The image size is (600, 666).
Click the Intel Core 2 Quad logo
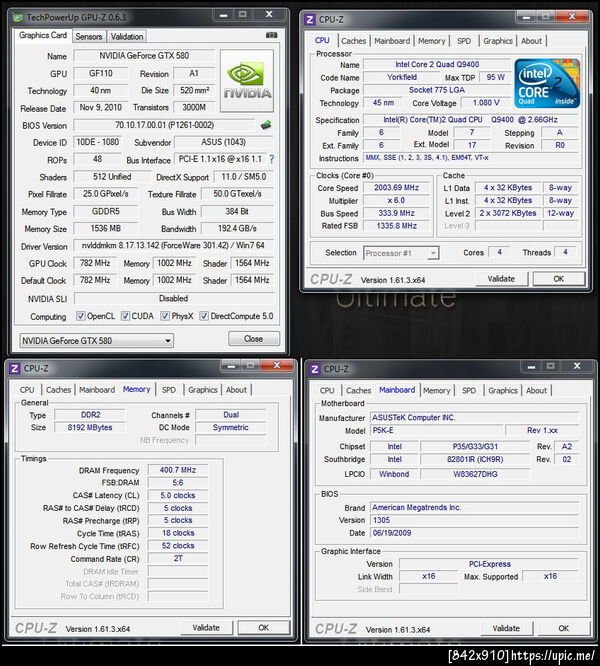547,84
